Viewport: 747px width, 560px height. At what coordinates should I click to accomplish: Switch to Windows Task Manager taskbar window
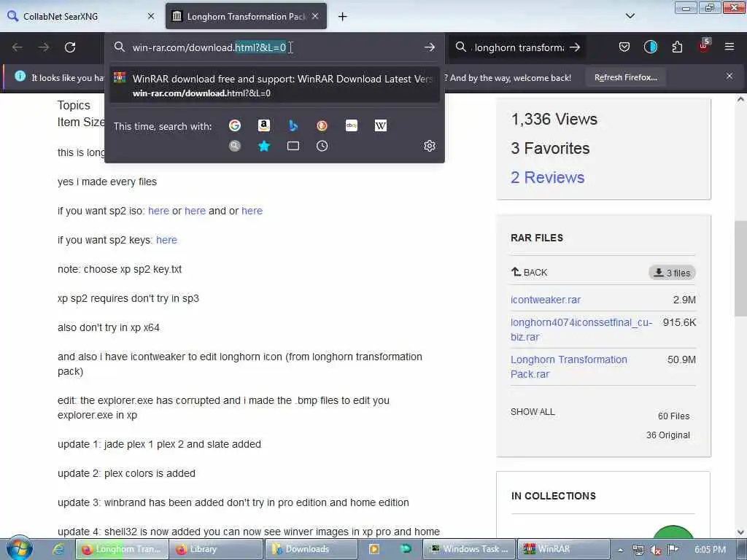point(469,549)
